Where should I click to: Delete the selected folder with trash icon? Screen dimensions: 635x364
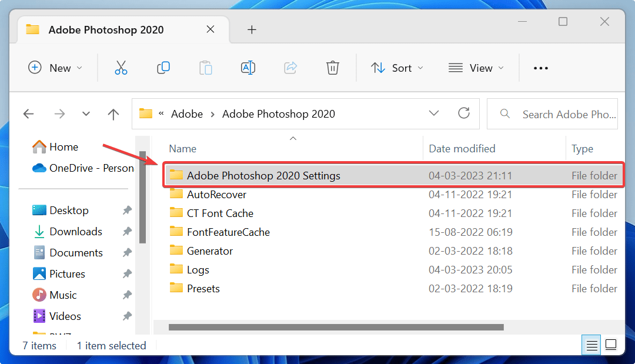point(333,68)
